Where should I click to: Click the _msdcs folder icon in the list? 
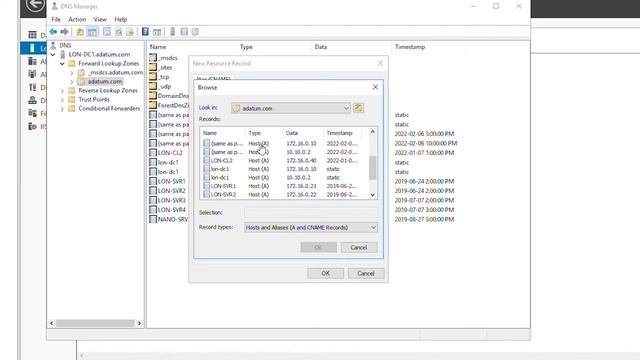(153, 58)
